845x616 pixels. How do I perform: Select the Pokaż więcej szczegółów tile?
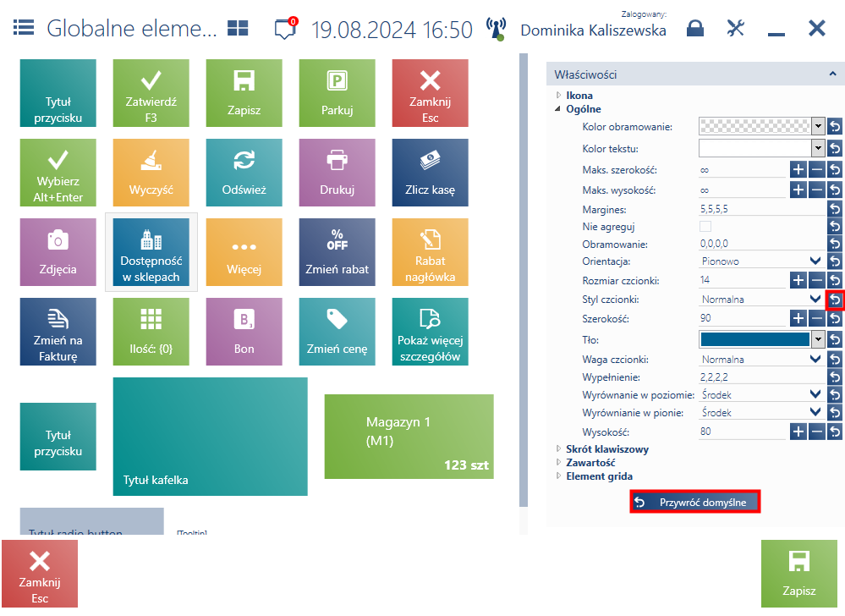[x=430, y=332]
